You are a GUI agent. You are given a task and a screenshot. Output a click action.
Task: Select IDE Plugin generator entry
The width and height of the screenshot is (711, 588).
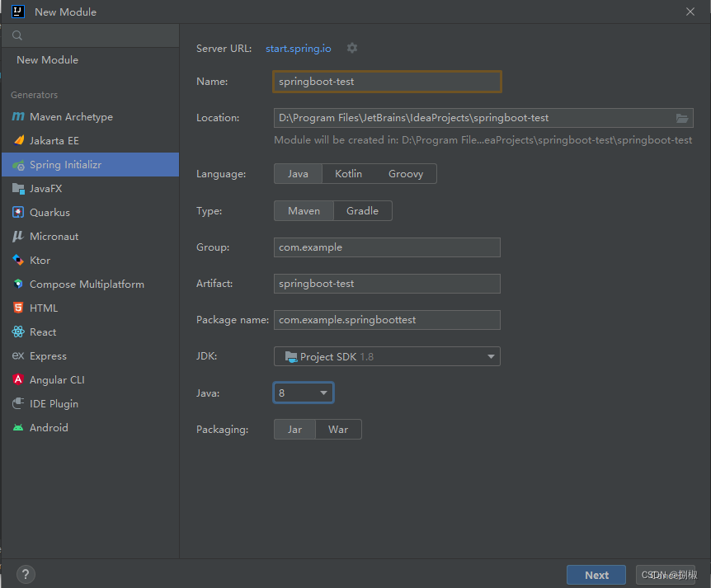[90, 403]
